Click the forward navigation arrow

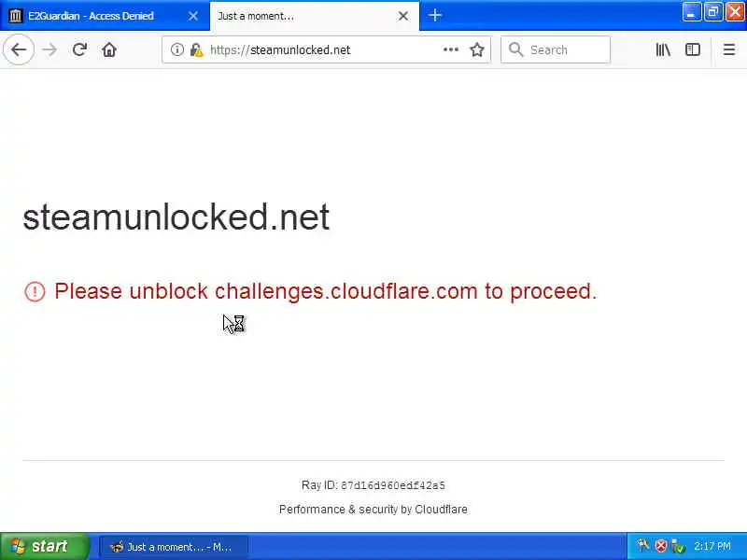pyautogui.click(x=49, y=49)
